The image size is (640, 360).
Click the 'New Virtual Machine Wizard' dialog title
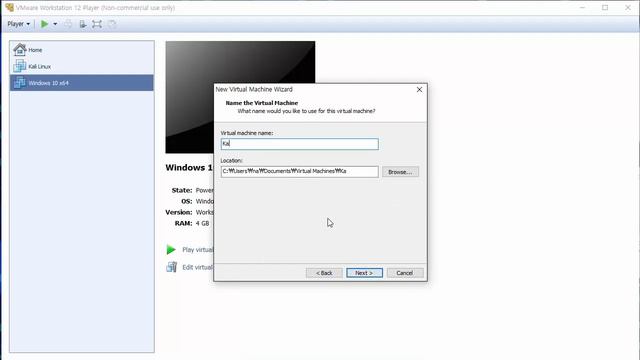[254, 89]
